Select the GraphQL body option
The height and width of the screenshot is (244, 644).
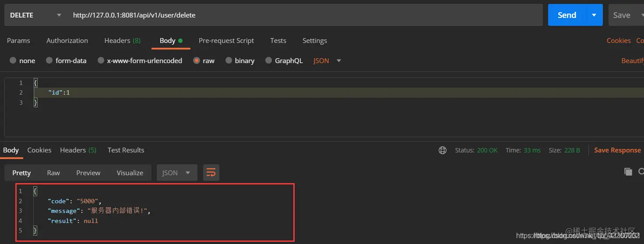[284, 60]
